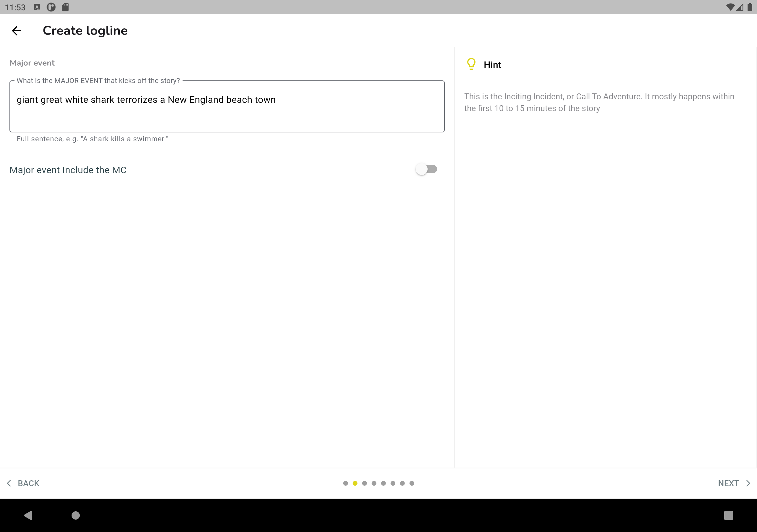Click the 'Major event Include the MC' label
Viewport: 757px width, 532px height.
68,170
